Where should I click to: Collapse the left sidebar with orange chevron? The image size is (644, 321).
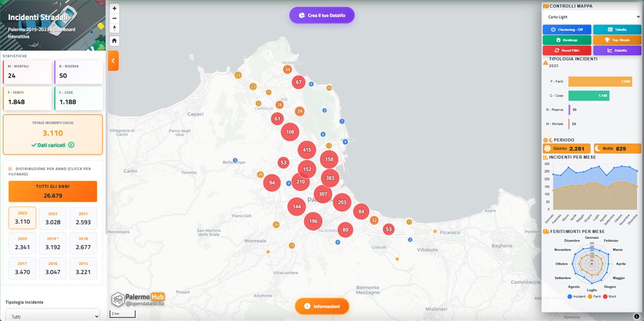pos(113,61)
